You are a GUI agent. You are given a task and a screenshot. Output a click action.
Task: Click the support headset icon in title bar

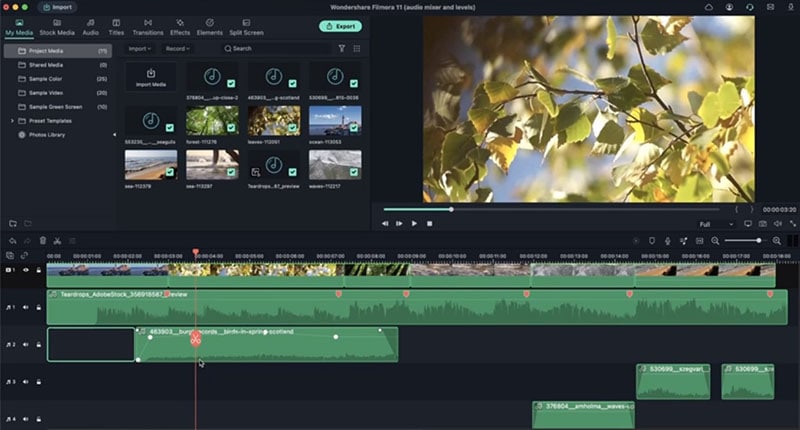(x=749, y=7)
